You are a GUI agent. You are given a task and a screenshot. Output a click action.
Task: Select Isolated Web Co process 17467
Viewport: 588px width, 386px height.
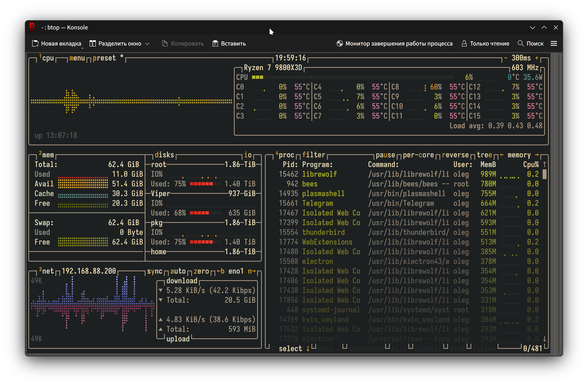point(408,213)
